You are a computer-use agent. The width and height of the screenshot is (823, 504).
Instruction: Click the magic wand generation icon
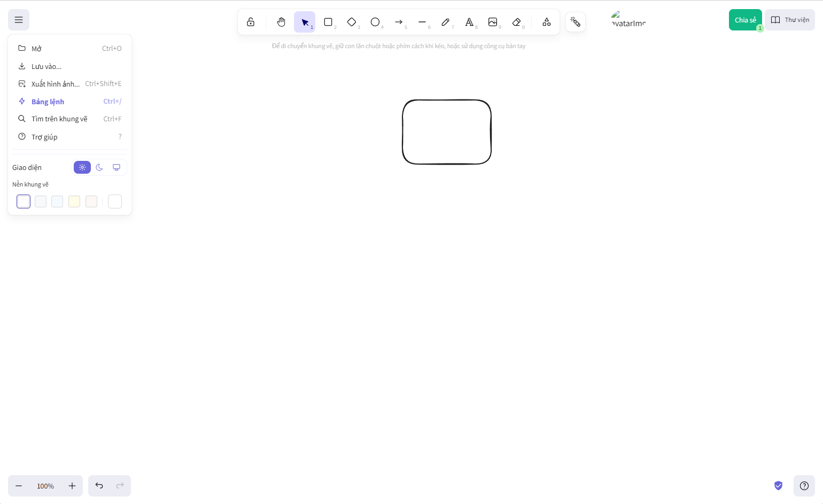(x=576, y=22)
